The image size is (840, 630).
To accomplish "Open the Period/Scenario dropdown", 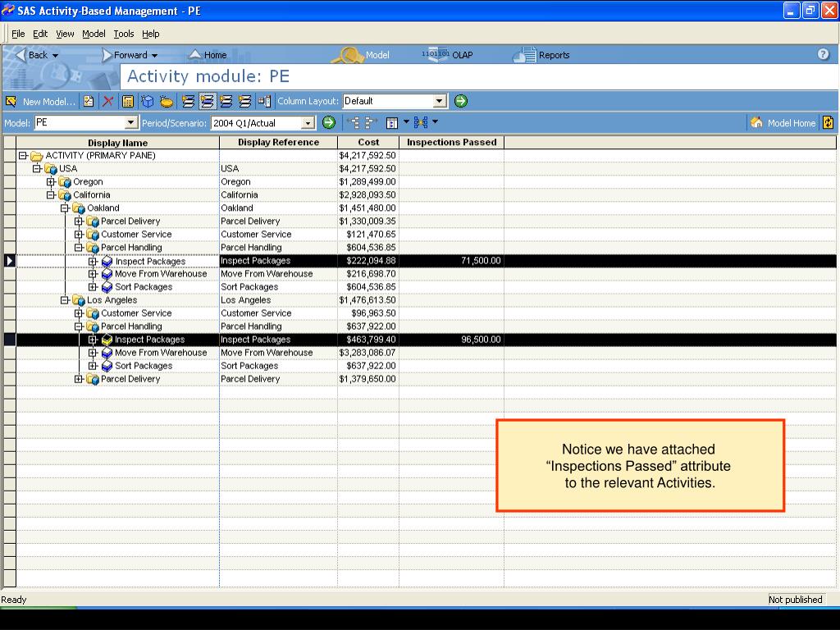I will click(x=308, y=123).
